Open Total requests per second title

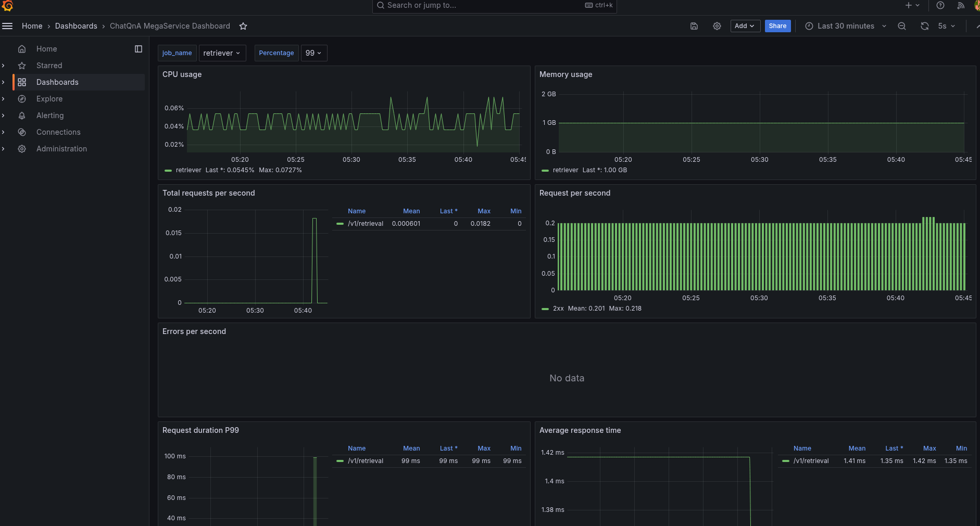[x=209, y=193]
